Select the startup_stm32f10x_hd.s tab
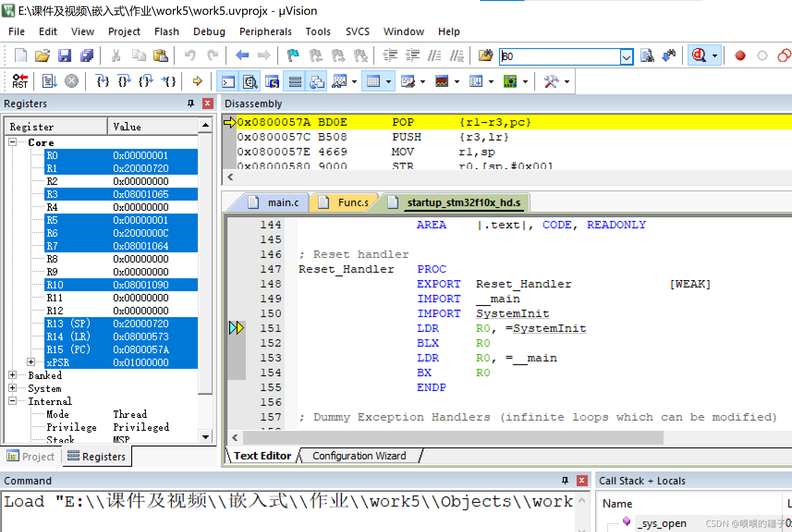Screen dimensions: 792x532 pos(457,202)
